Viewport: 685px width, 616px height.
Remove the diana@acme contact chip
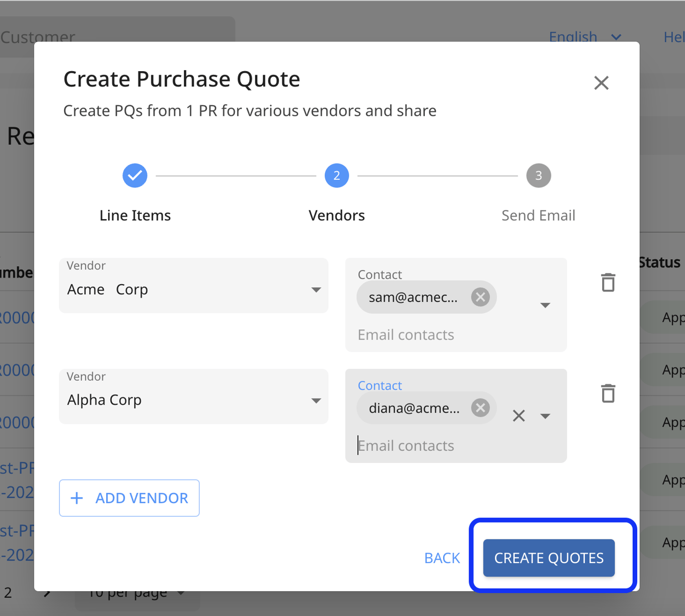[x=480, y=408]
